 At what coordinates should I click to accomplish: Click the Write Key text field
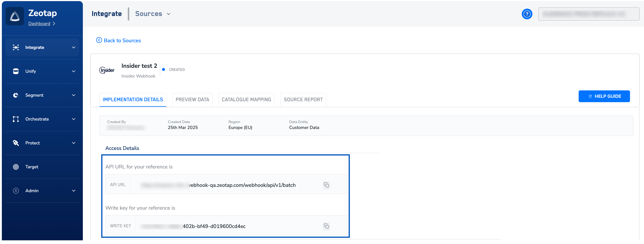[x=226, y=226]
